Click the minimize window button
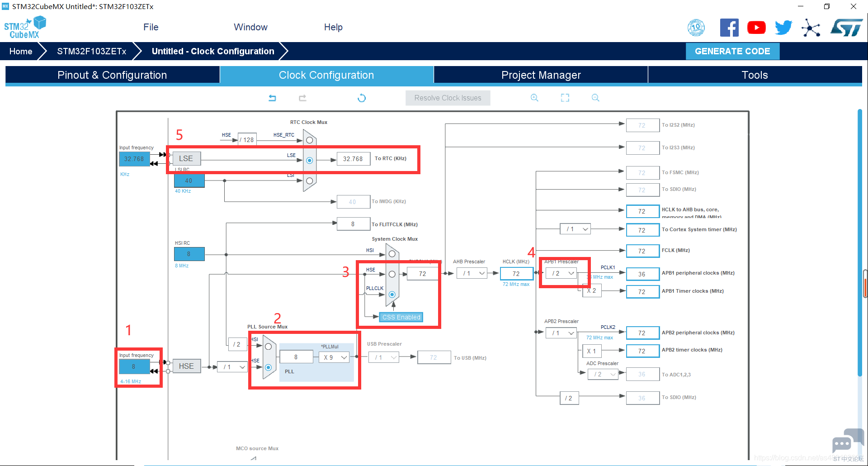Image resolution: width=868 pixels, height=466 pixels. 801,6
